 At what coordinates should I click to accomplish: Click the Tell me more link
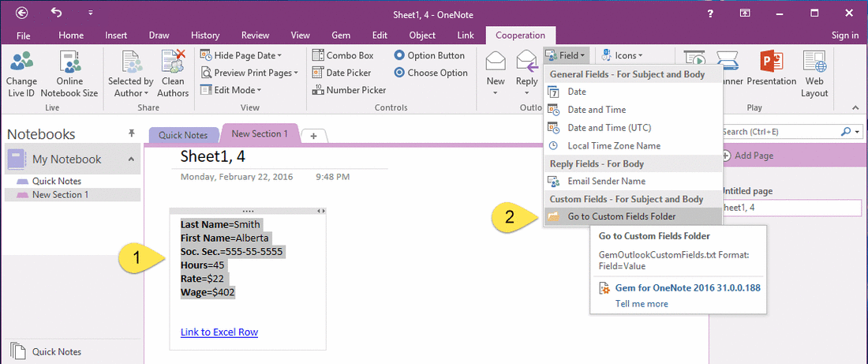click(x=642, y=304)
